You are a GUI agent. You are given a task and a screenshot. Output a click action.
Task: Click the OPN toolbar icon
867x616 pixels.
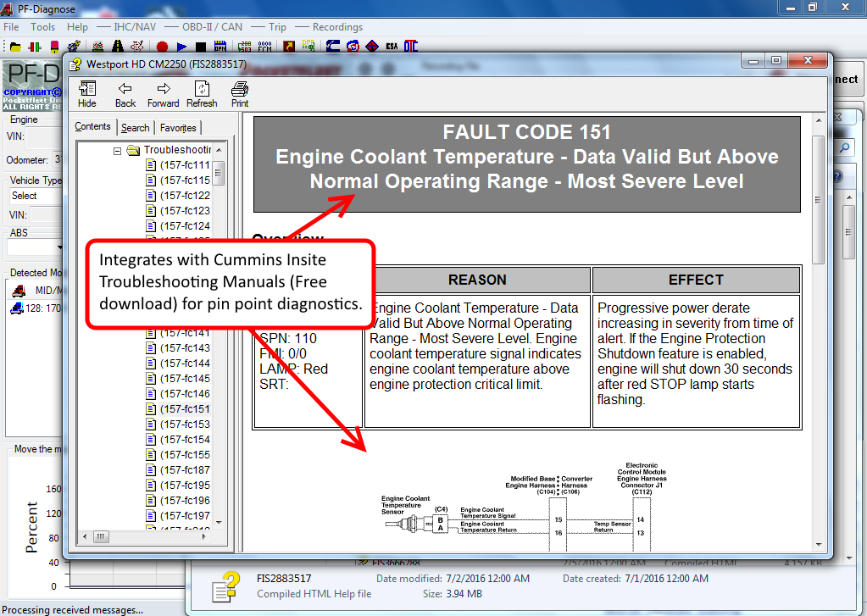pyautogui.click(x=220, y=47)
